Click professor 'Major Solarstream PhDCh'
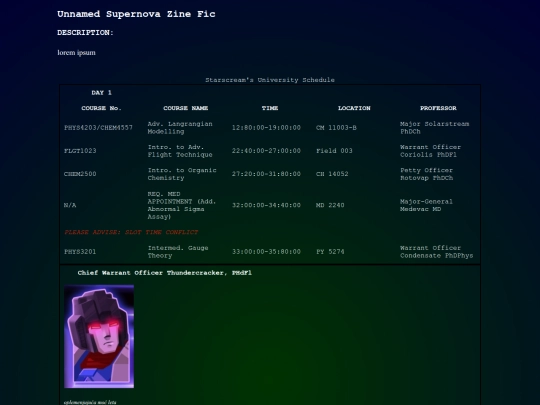The image size is (540, 405). coord(435,128)
